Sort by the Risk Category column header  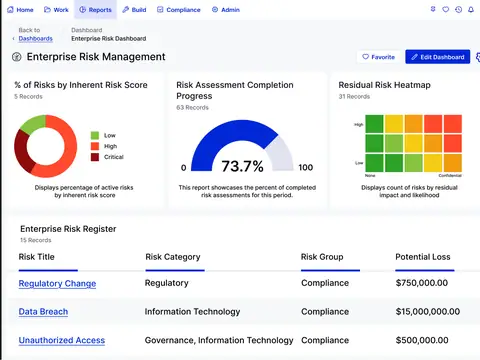point(173,257)
